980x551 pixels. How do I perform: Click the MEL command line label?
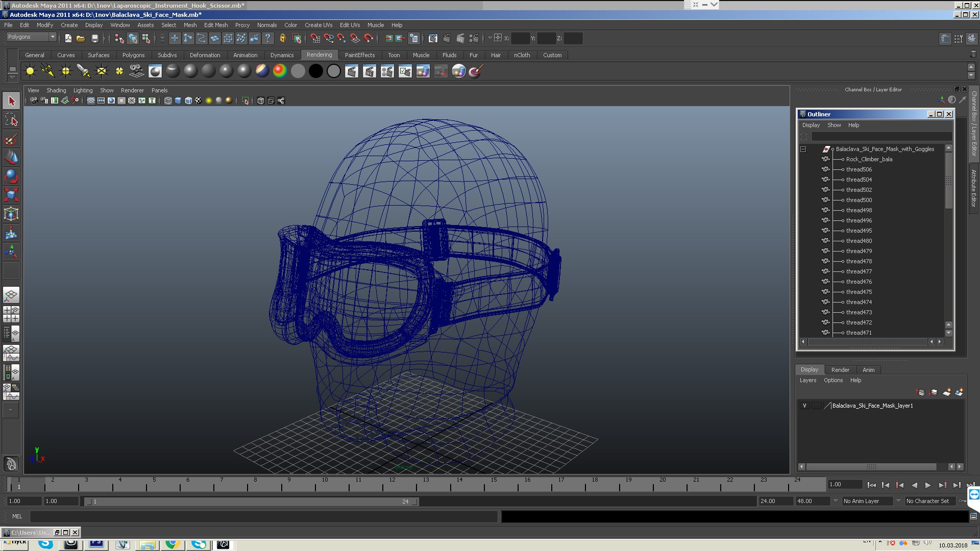17,516
